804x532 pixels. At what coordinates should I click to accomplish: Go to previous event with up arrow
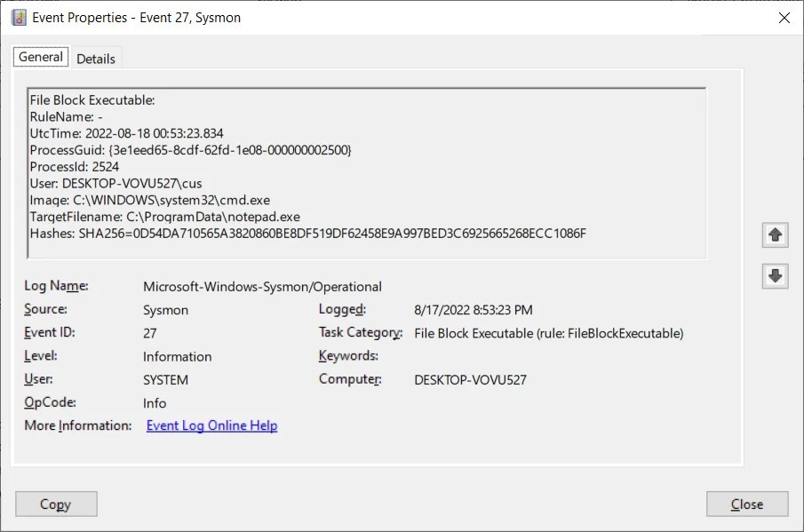point(776,235)
